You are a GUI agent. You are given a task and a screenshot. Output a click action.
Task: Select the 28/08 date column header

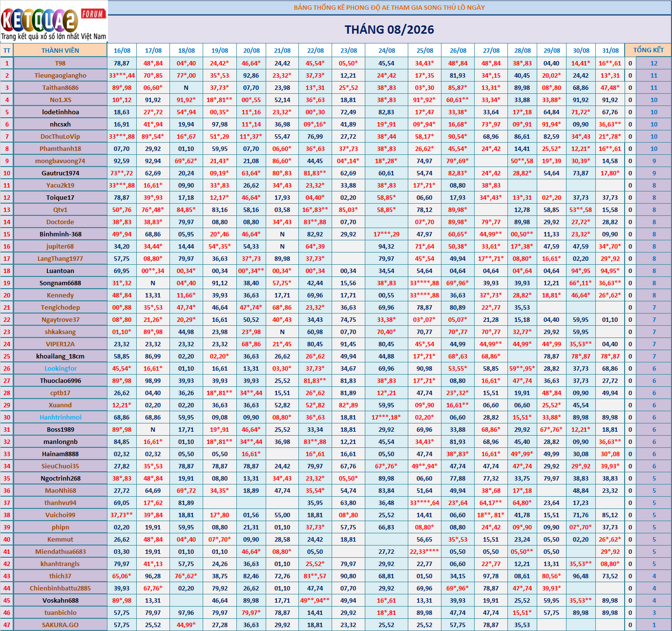522,50
